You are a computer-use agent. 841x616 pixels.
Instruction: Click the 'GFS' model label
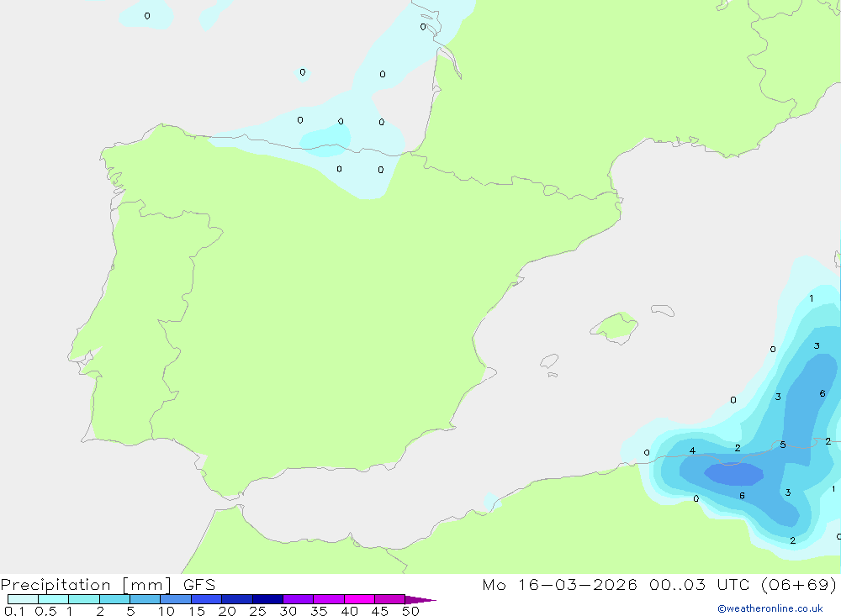199,585
